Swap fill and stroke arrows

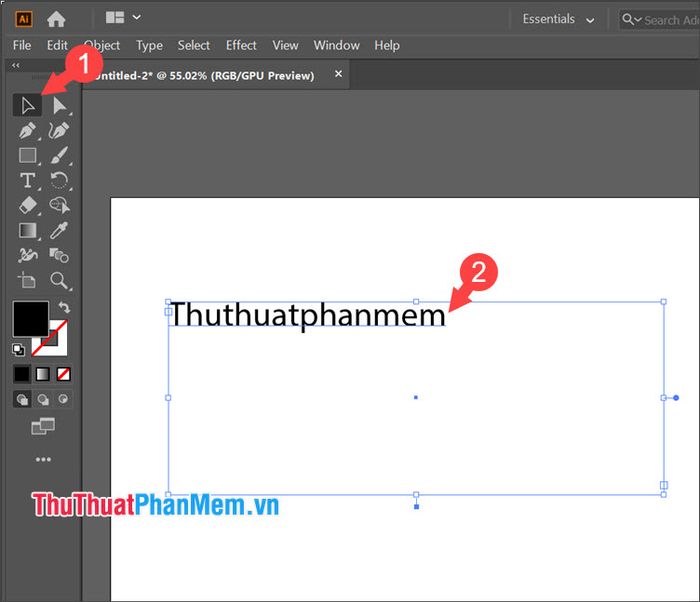[x=64, y=307]
